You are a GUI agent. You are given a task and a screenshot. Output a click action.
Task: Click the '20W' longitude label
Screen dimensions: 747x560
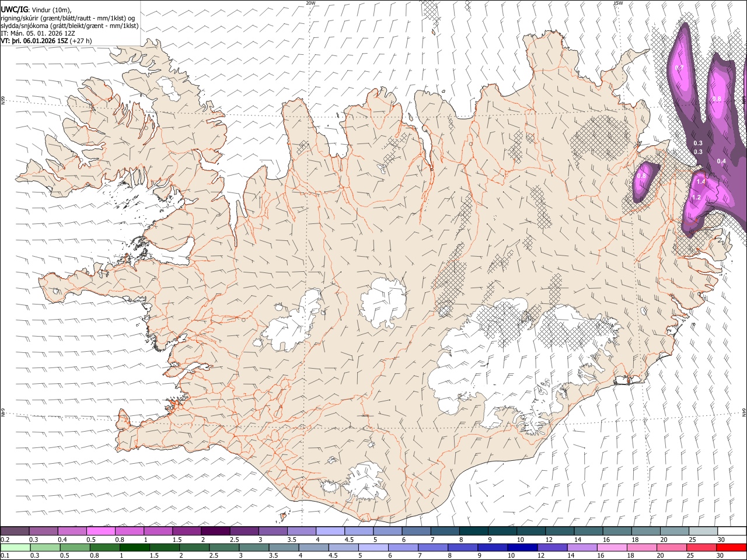pyautogui.click(x=310, y=3)
